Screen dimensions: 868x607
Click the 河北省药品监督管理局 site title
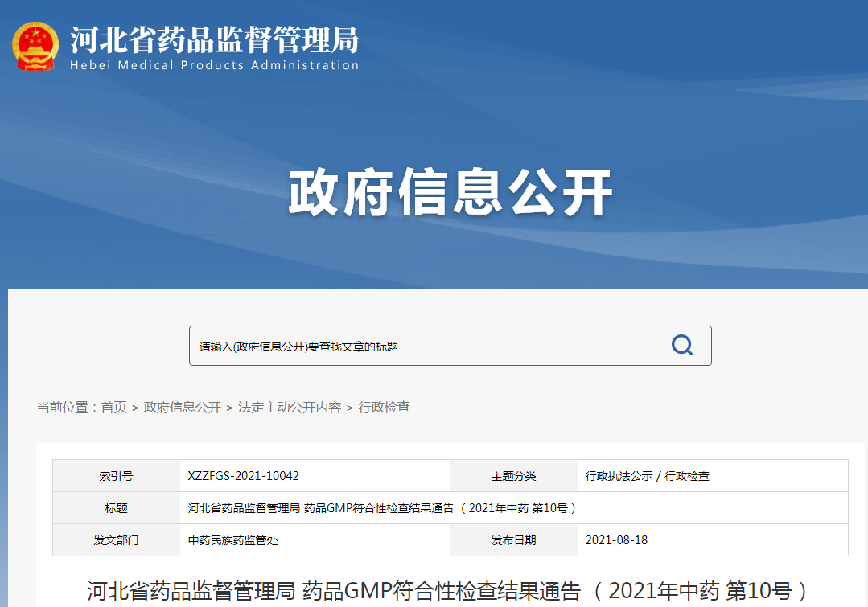(215, 40)
